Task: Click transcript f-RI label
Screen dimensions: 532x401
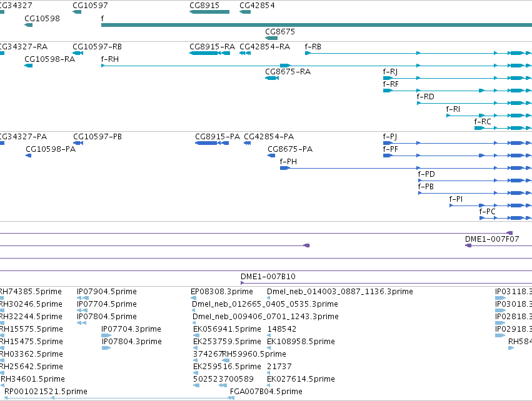Action: 453,109
